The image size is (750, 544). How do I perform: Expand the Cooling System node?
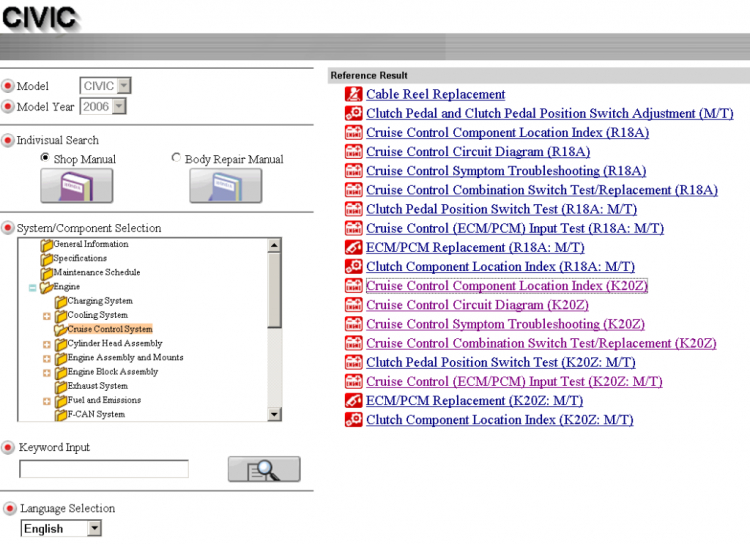click(46, 316)
